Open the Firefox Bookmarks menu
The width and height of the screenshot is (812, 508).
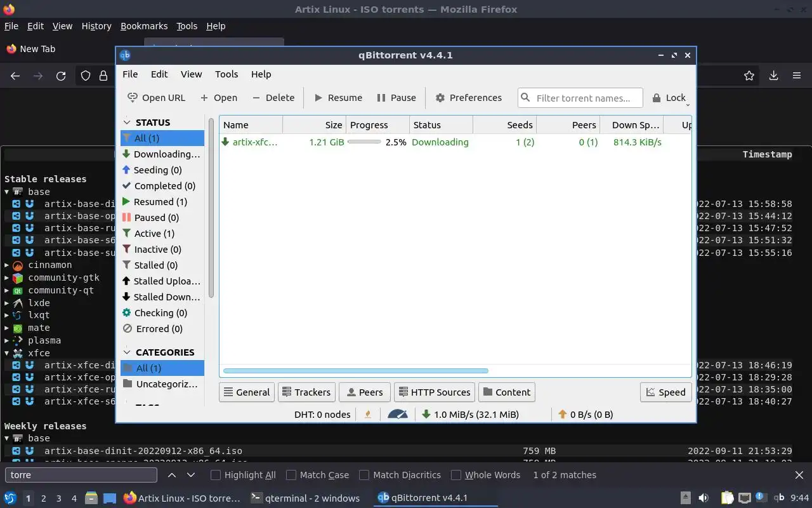144,26
